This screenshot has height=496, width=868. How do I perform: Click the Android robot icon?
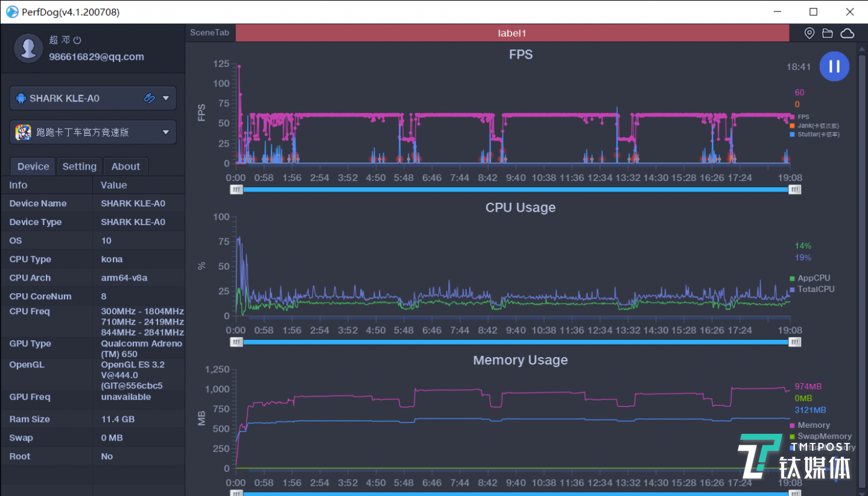click(21, 98)
